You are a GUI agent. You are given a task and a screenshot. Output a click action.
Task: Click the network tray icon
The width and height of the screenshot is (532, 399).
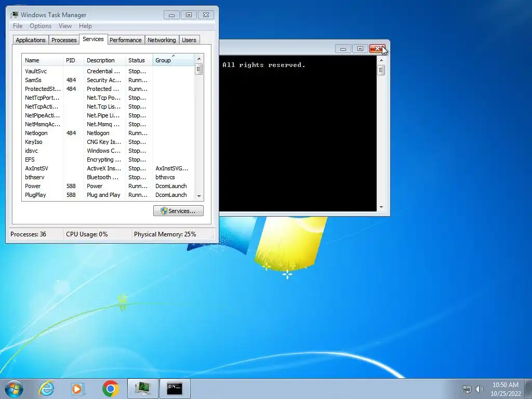click(x=467, y=389)
